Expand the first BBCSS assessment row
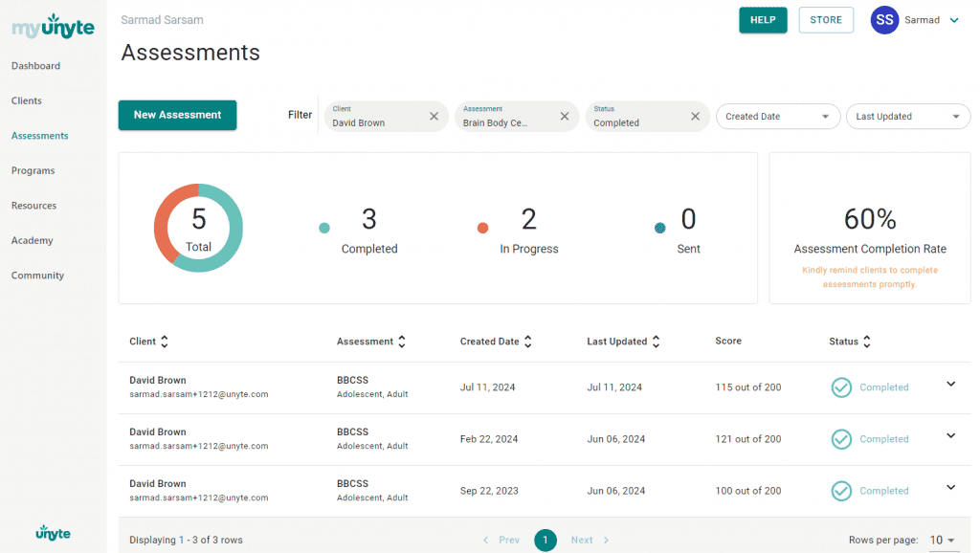 tap(950, 383)
